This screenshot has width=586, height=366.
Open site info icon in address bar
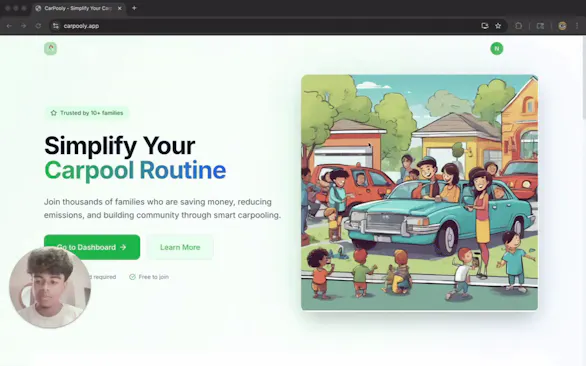pyautogui.click(x=56, y=26)
